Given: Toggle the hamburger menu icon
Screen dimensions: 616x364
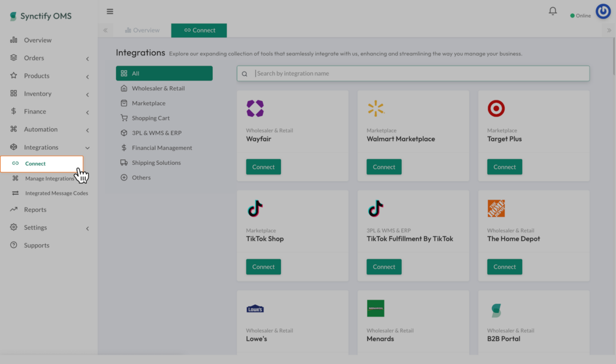Looking at the screenshot, I should click(110, 11).
